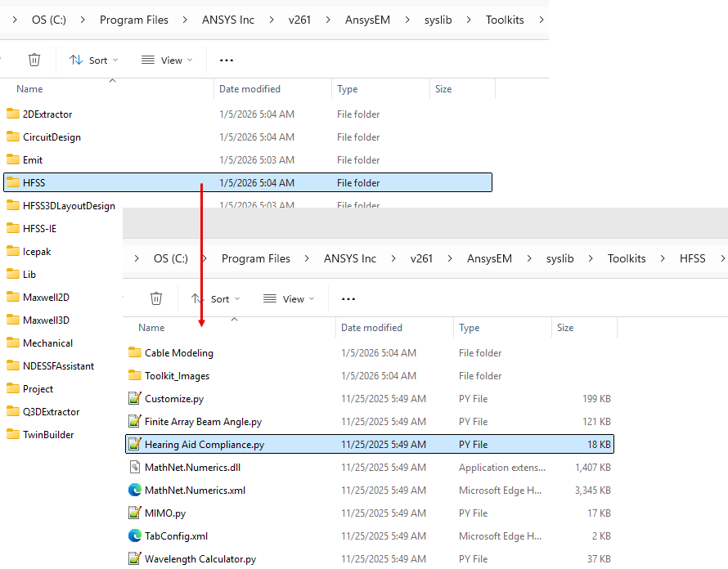The image size is (728, 569).
Task: Click the Maxwell2D folder icon
Action: point(13,297)
